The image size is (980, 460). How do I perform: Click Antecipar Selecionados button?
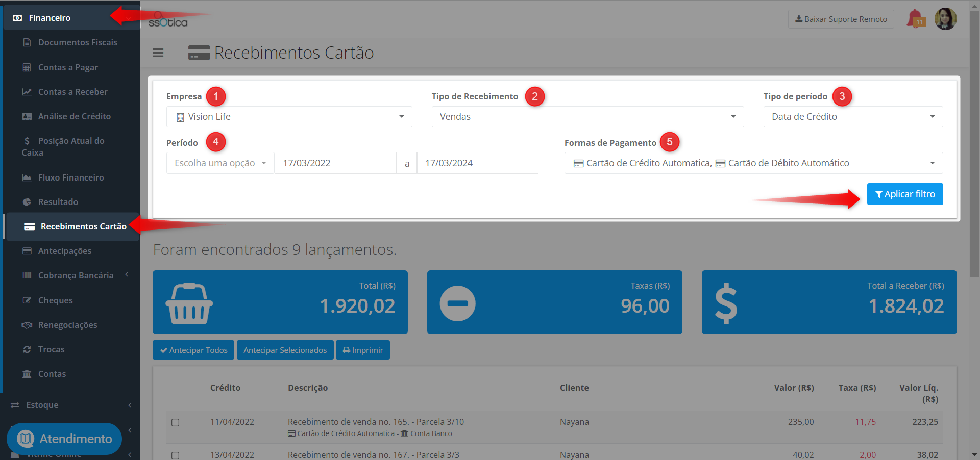[x=285, y=350]
